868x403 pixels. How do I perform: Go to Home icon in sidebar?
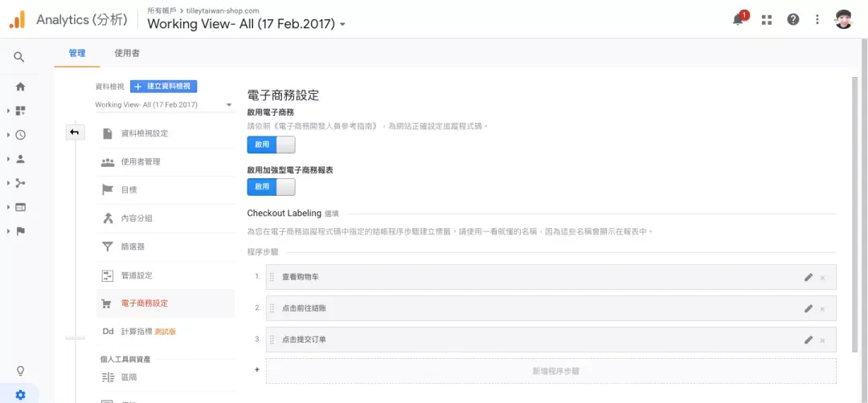20,87
